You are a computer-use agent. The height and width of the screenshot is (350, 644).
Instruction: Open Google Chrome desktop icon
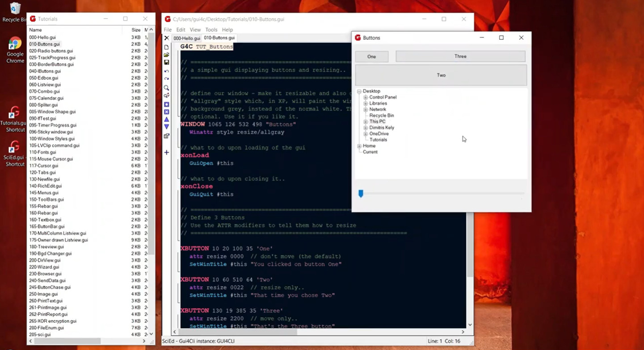(15, 50)
